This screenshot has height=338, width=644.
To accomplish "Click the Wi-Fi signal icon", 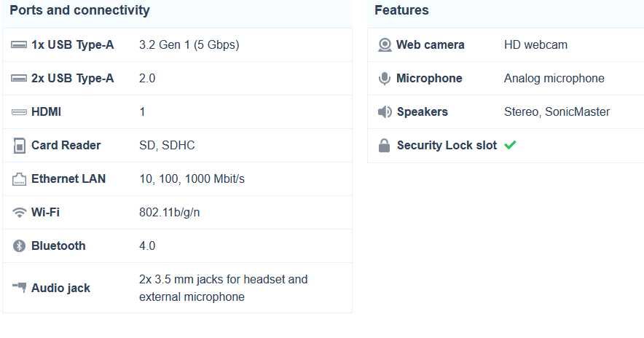I will (19, 213).
